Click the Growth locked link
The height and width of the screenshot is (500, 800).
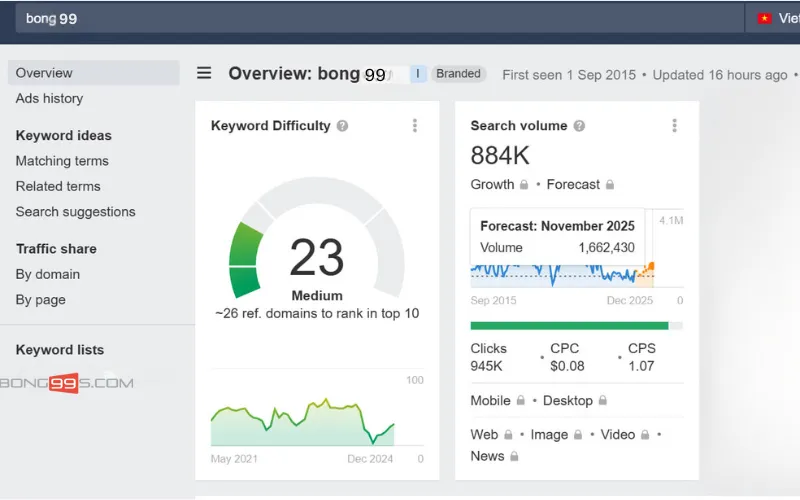(492, 185)
